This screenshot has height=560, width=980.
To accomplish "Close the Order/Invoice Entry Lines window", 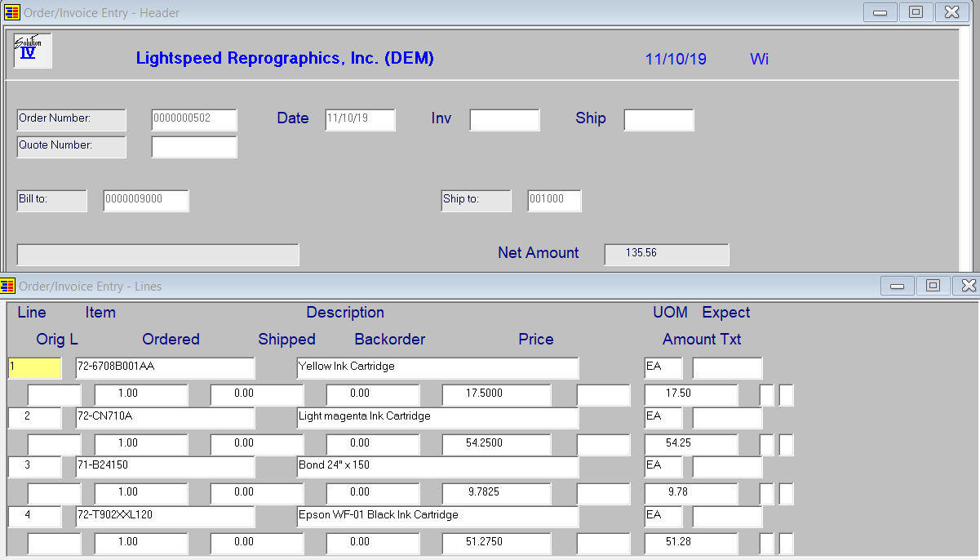I will click(x=968, y=286).
